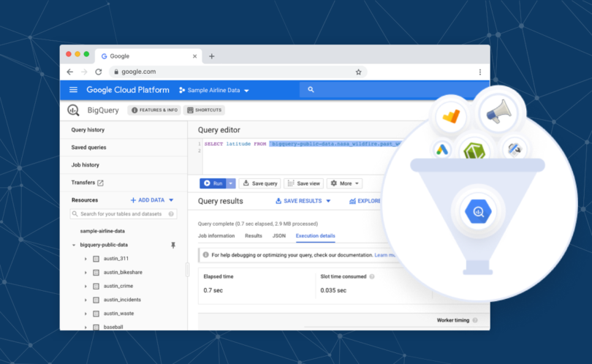The width and height of the screenshot is (592, 364).
Task: Reload the page with the refresh icon
Action: pyautogui.click(x=99, y=72)
